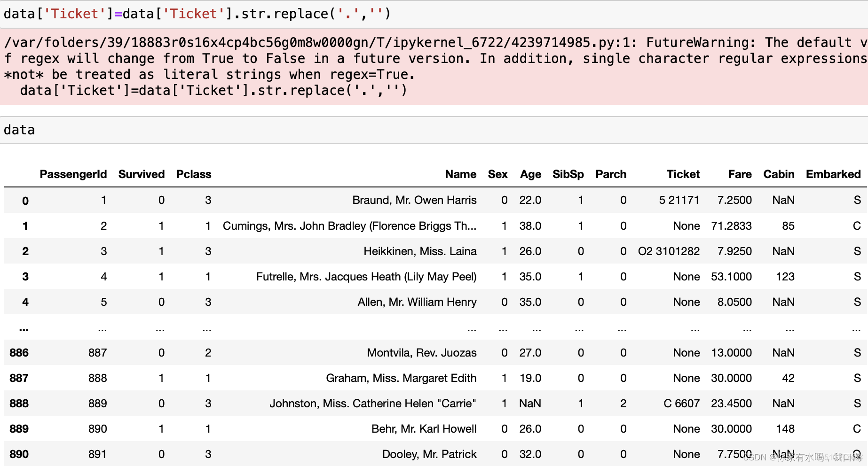Click PassengerId value 889
This screenshot has height=466, width=868.
click(x=98, y=404)
